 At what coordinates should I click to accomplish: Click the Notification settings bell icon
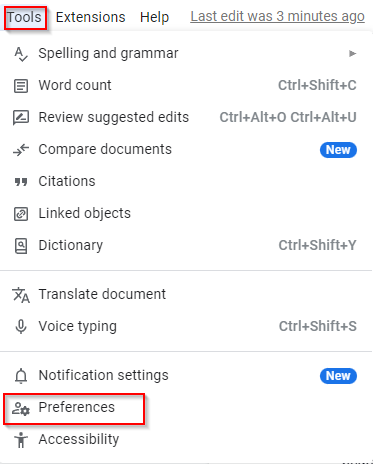coord(21,376)
